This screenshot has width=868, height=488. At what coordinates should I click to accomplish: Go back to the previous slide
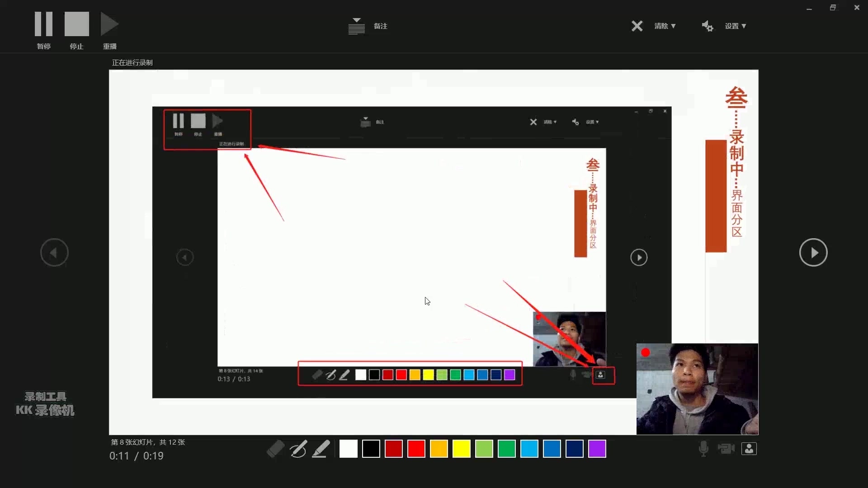pyautogui.click(x=54, y=252)
